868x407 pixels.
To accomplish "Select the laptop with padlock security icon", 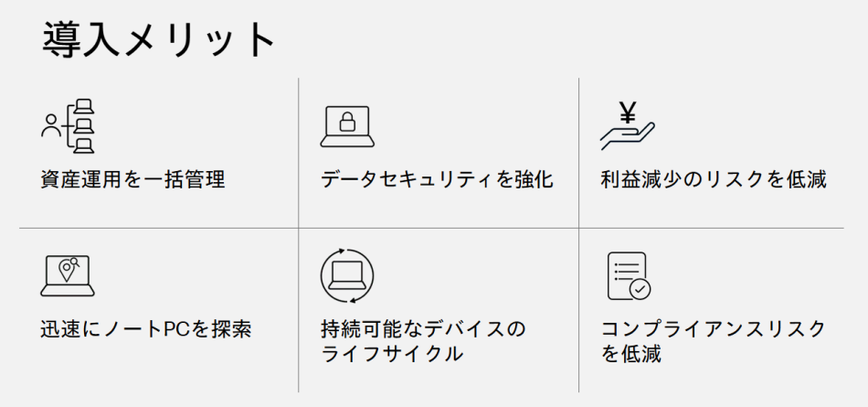I will [346, 126].
